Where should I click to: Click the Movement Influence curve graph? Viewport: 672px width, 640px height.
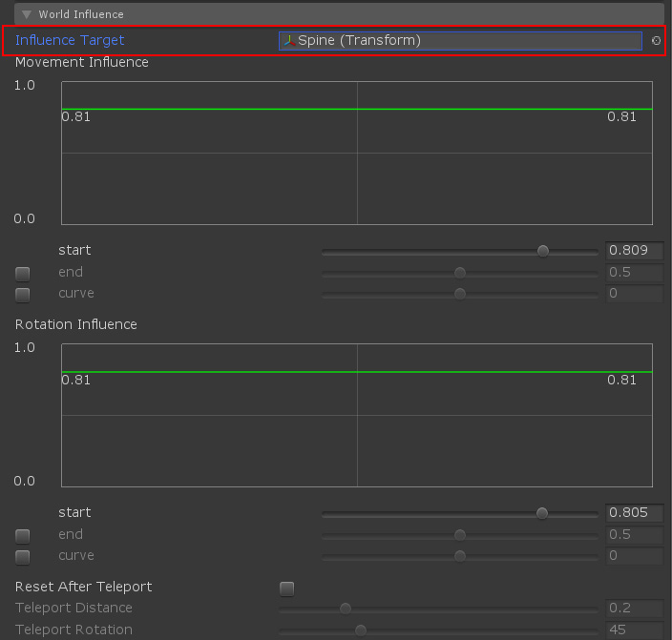pos(357,153)
